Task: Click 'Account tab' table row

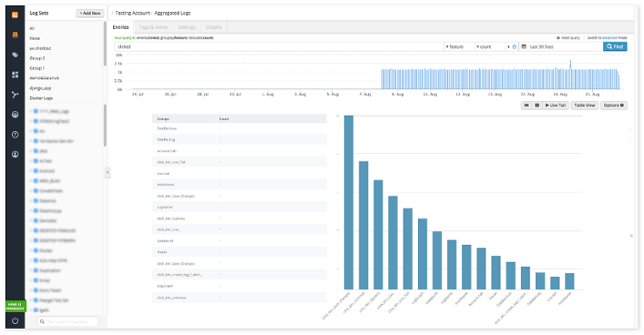Action: tap(240, 151)
